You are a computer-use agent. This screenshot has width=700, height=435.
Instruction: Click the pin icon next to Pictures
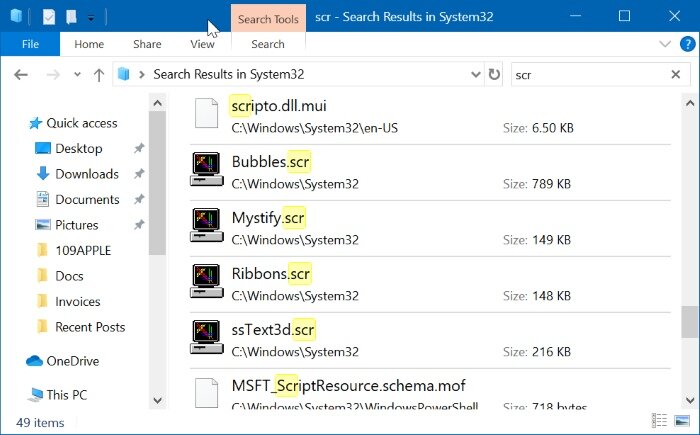139,224
